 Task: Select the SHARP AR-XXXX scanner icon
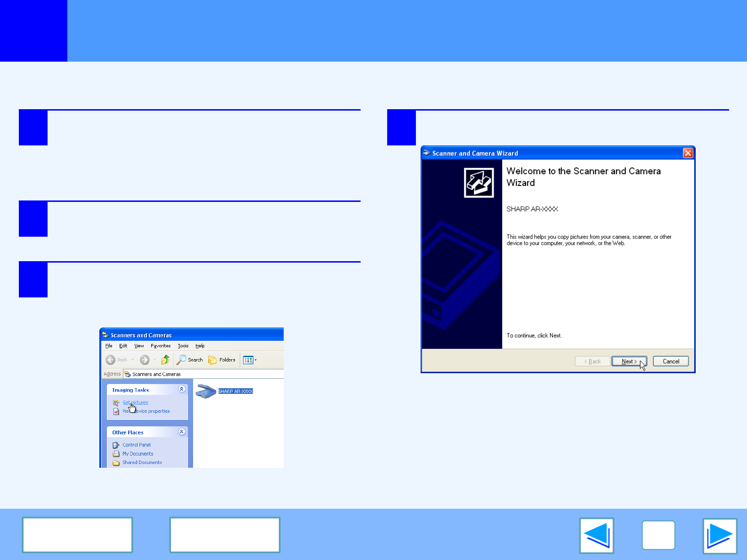[206, 392]
